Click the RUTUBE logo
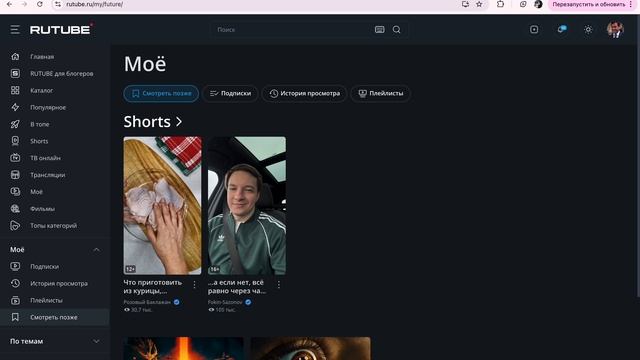Image resolution: width=640 pixels, height=360 pixels. pyautogui.click(x=61, y=29)
